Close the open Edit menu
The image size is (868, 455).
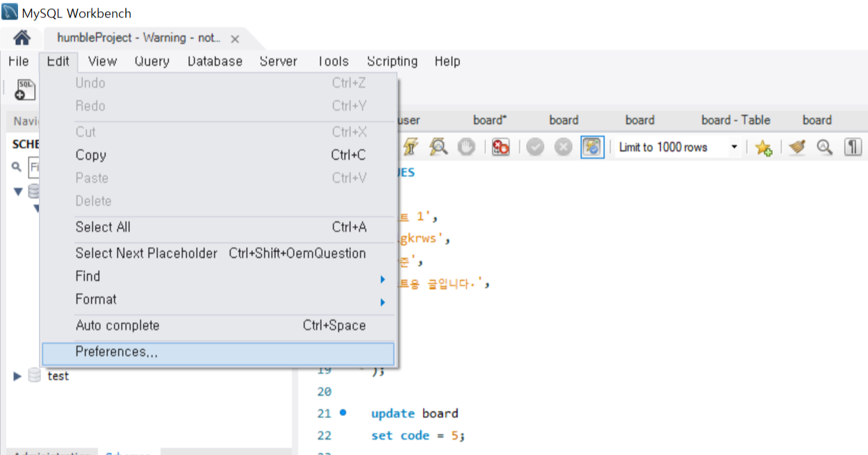[58, 61]
